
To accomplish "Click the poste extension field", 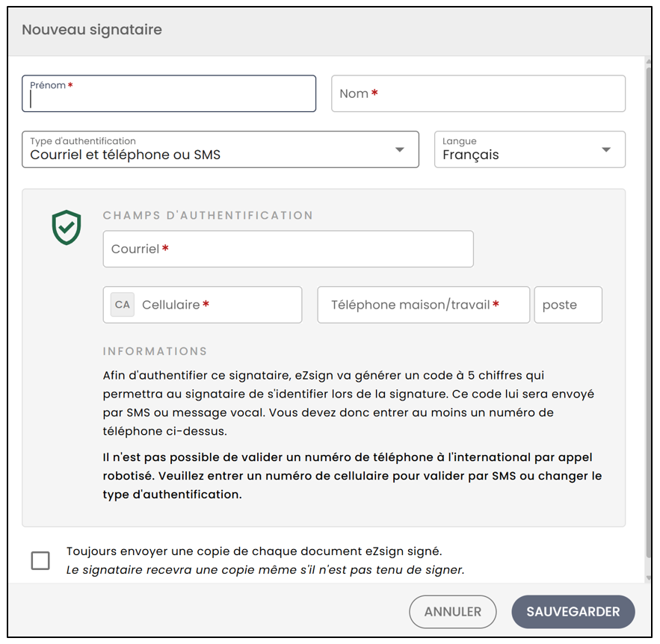I will [x=568, y=305].
